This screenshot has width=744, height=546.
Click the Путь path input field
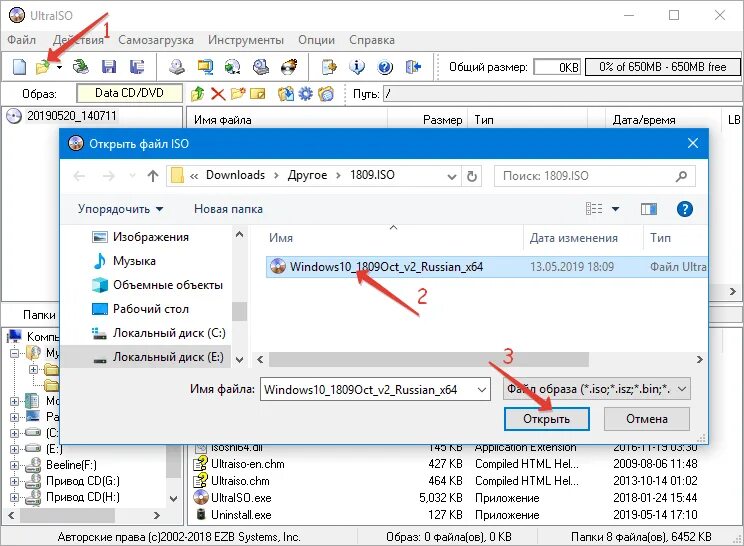point(562,93)
